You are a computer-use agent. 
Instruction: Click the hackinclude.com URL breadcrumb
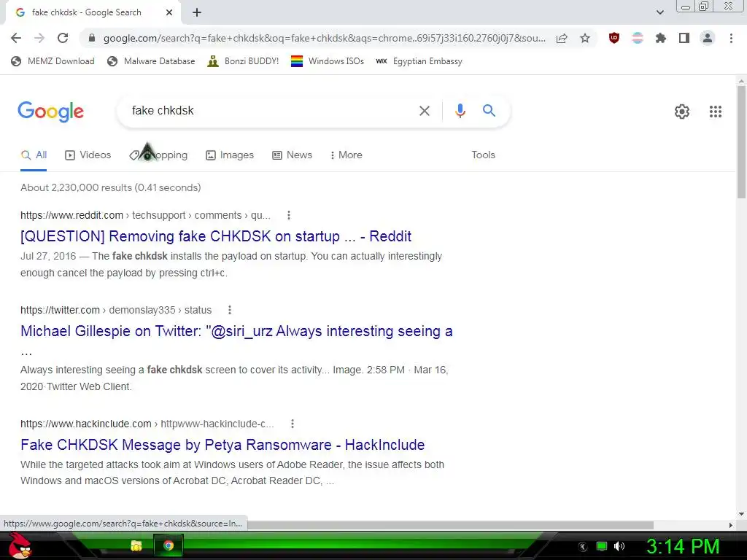[x=147, y=424]
